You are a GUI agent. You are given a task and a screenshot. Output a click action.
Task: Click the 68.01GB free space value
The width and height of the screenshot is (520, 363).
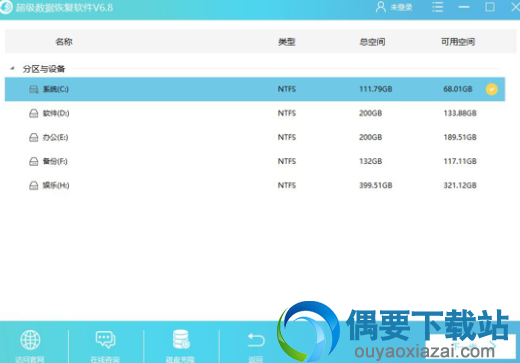(x=458, y=89)
